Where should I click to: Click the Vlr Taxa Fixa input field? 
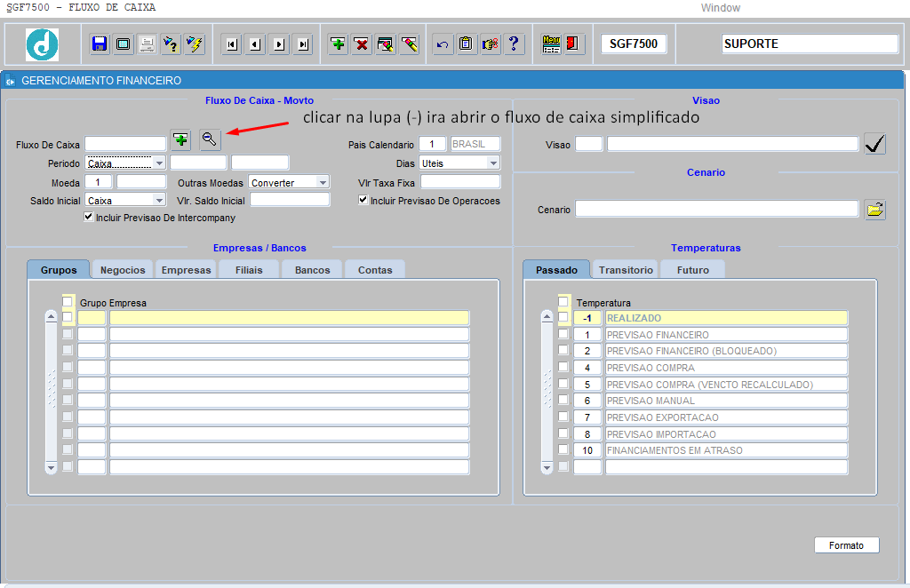[x=460, y=182]
